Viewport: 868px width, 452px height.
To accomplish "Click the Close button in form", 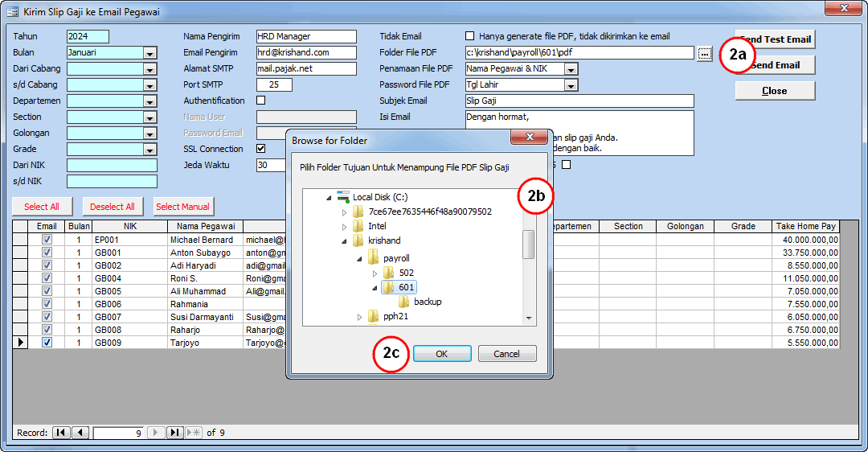I will coord(775,91).
